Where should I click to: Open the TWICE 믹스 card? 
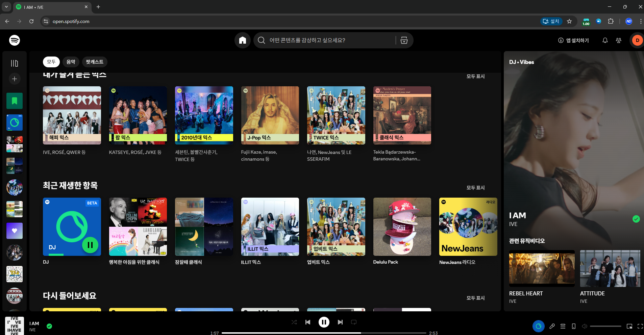pos(336,115)
